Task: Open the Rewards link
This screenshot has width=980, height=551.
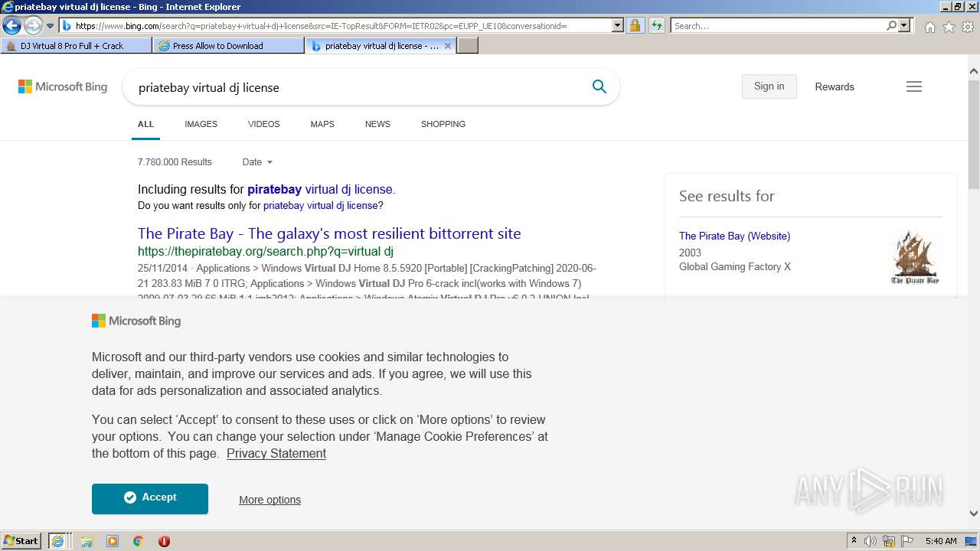Action: (835, 86)
